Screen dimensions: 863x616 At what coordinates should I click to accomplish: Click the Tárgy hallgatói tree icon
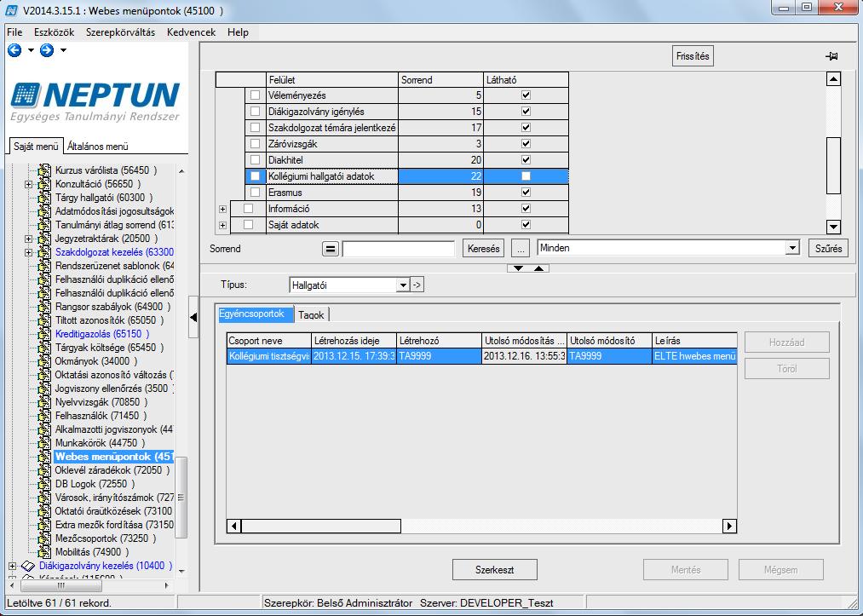point(44,198)
